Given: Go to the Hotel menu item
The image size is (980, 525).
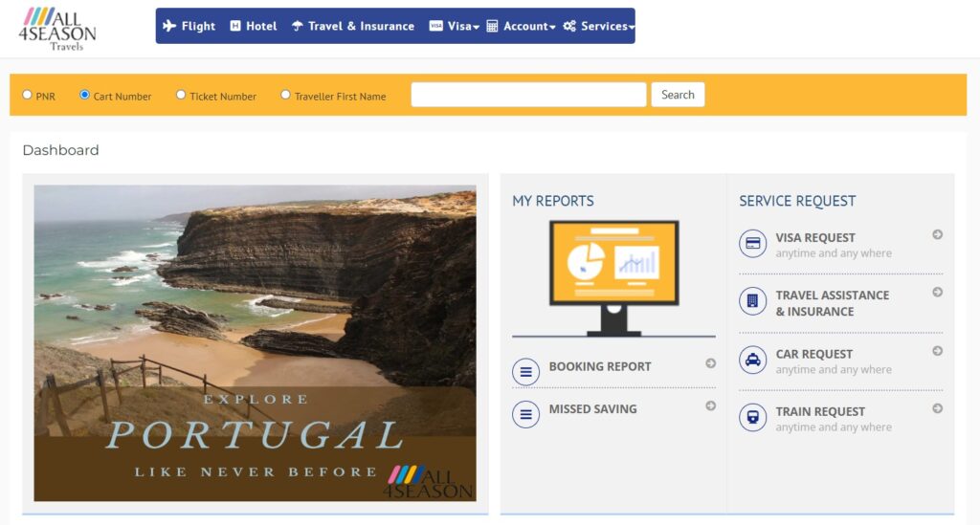Looking at the screenshot, I should [253, 26].
